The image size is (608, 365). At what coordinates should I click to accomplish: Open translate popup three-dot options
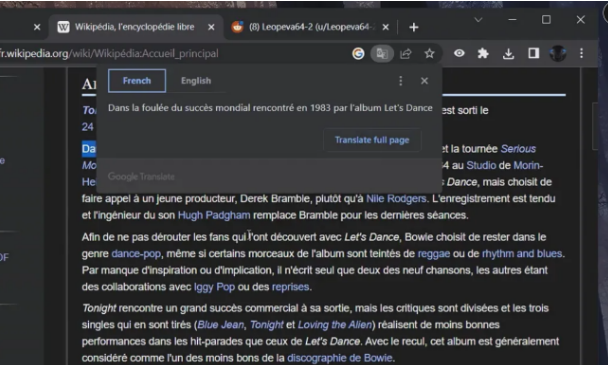(x=401, y=81)
